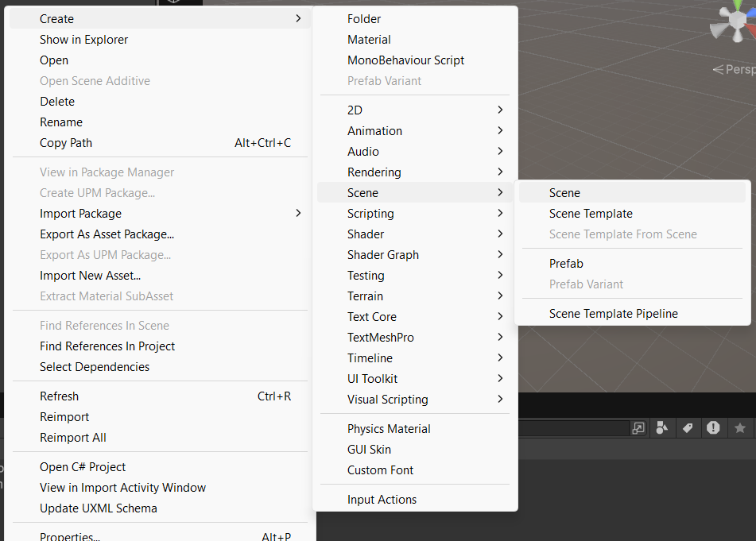Select Open in the context menu
This screenshot has height=541, width=756.
(x=160, y=60)
